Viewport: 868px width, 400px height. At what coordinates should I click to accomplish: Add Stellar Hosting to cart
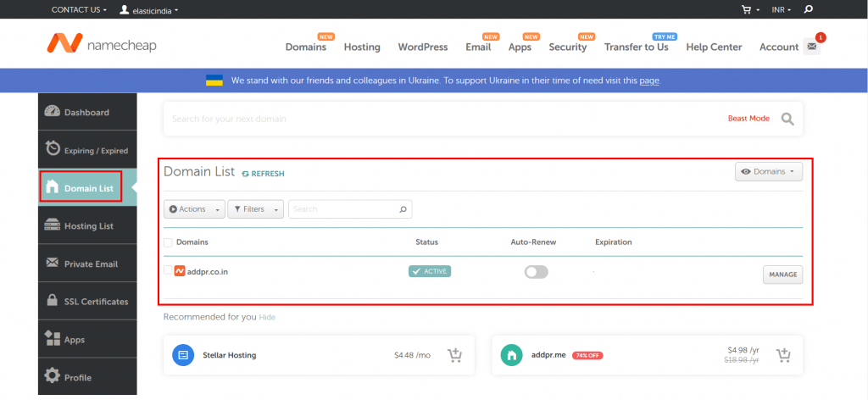454,355
